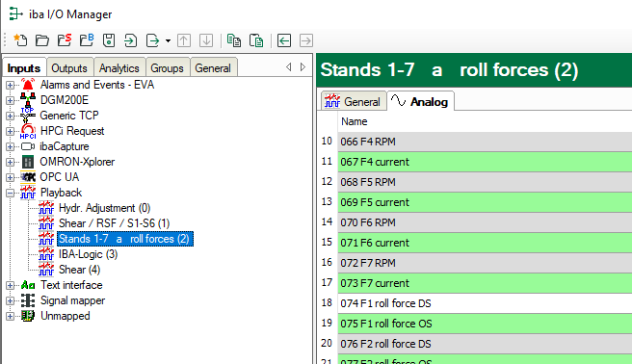Select Hydr. Adjustment (0) playback module
Viewport: 632px width, 364px height.
click(104, 208)
